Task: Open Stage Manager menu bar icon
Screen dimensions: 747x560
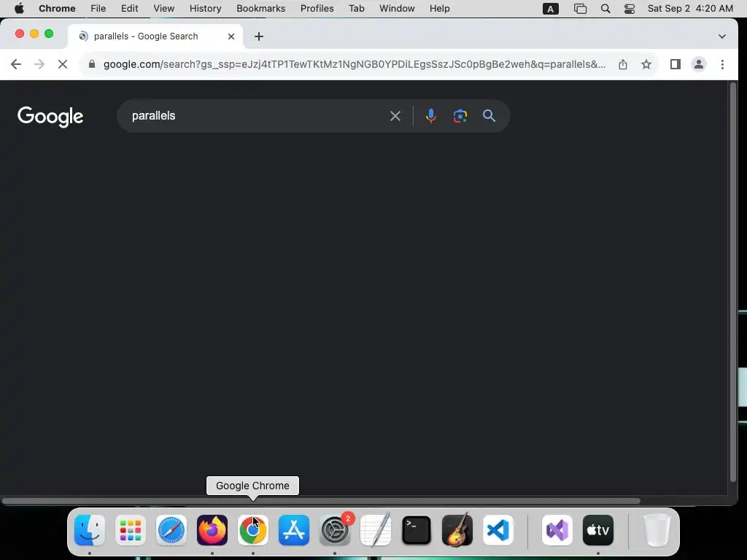Action: point(580,9)
